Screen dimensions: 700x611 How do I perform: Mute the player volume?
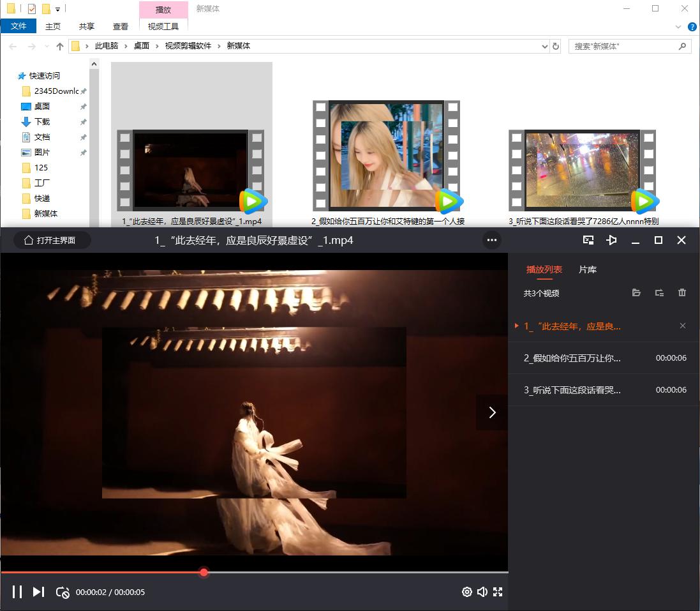pyautogui.click(x=482, y=592)
